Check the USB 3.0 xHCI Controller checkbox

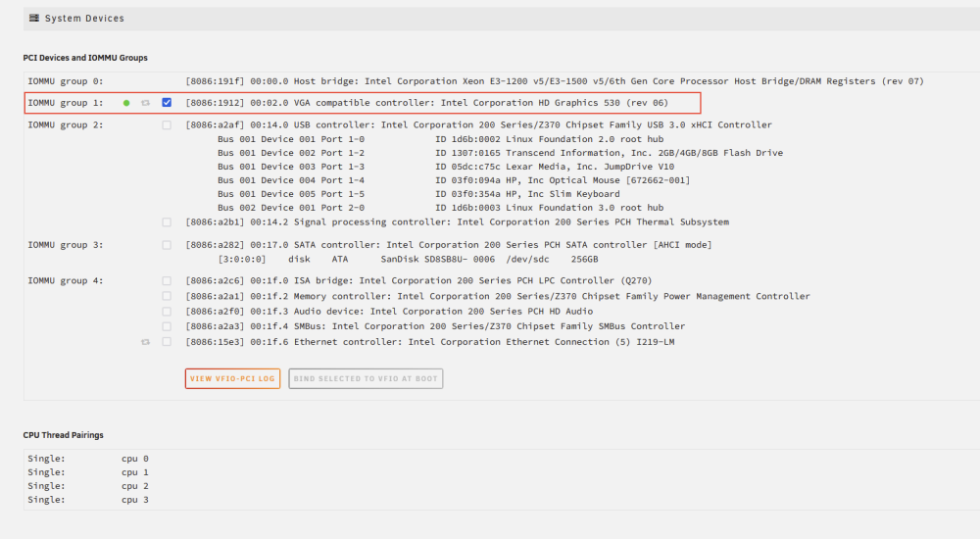(167, 125)
